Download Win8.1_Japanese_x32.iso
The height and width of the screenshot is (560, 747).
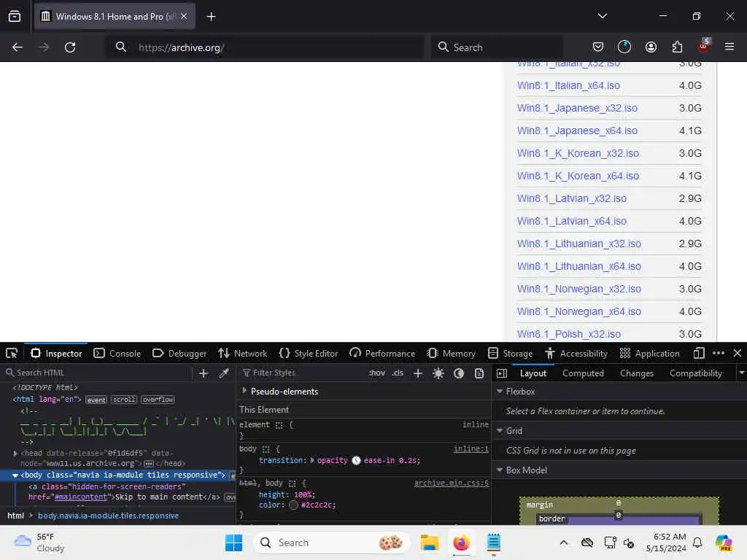577,108
